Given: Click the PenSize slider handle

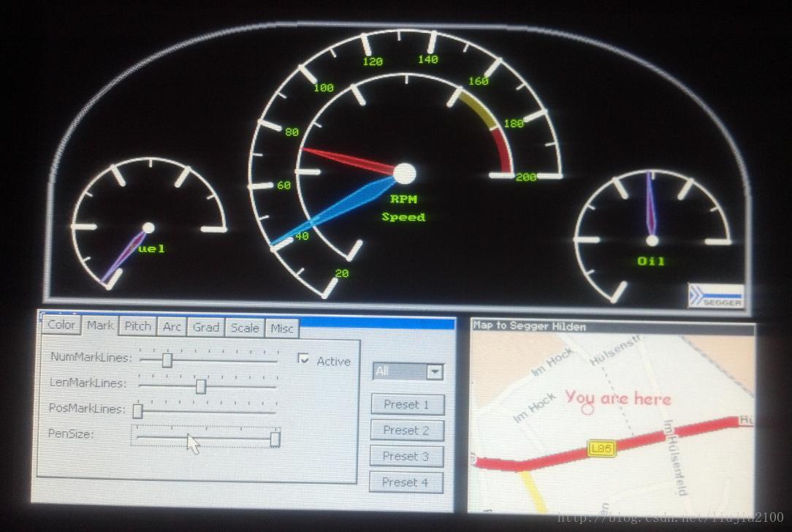Looking at the screenshot, I should coord(275,439).
